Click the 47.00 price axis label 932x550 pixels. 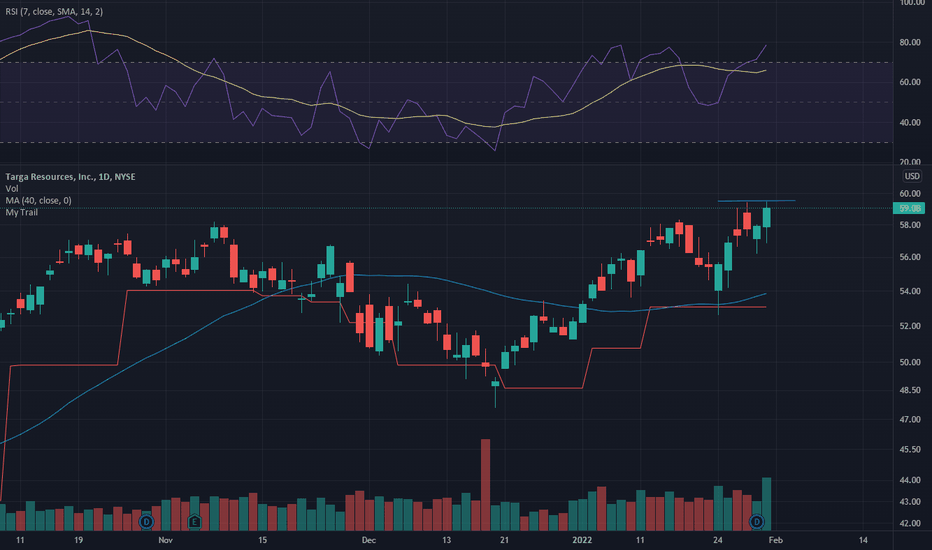(909, 419)
